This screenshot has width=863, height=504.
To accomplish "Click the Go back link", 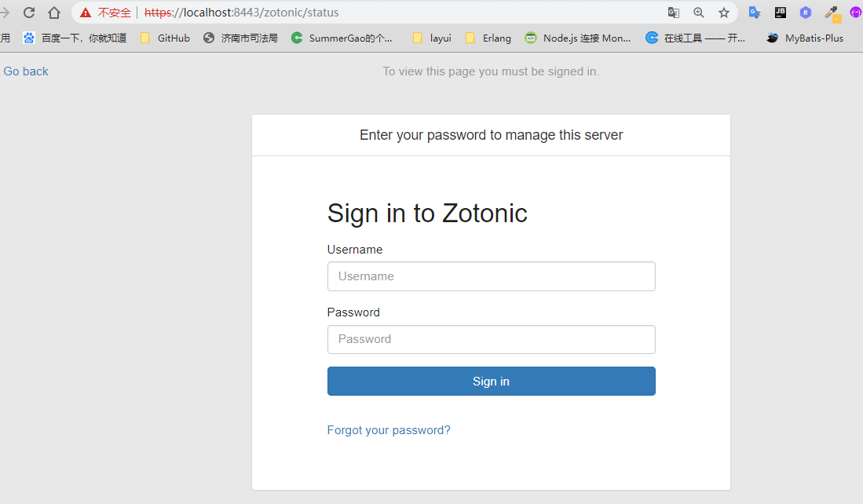I will [x=26, y=71].
